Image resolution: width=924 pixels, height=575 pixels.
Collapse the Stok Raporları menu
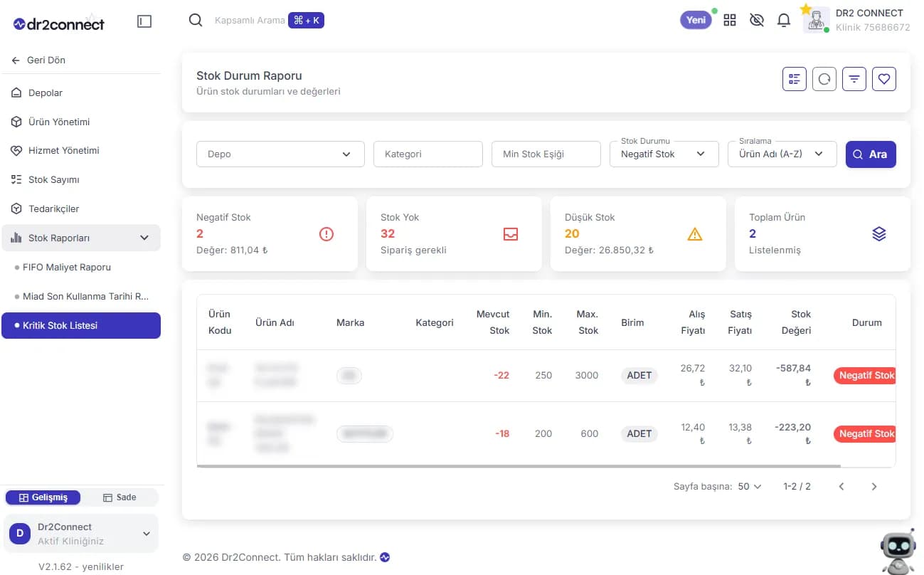[81, 238]
